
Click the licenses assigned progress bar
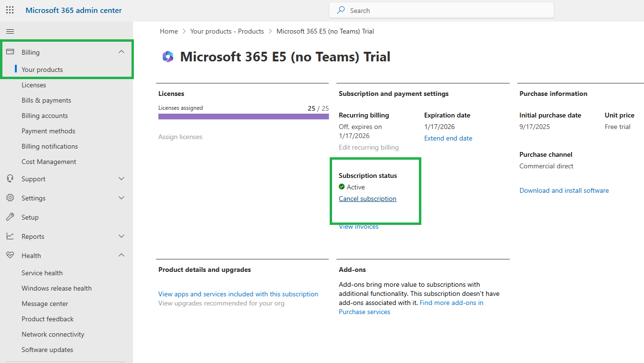243,116
